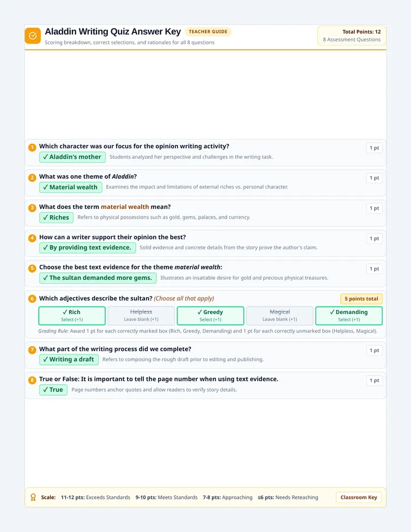Click the Material wealth answer chip
Image resolution: width=411 pixels, height=532 pixels.
71,187
